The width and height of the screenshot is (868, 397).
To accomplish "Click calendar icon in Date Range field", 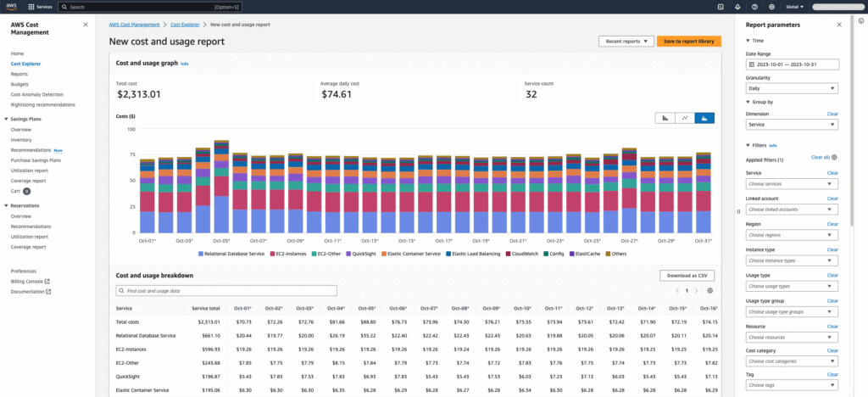I will point(751,64).
